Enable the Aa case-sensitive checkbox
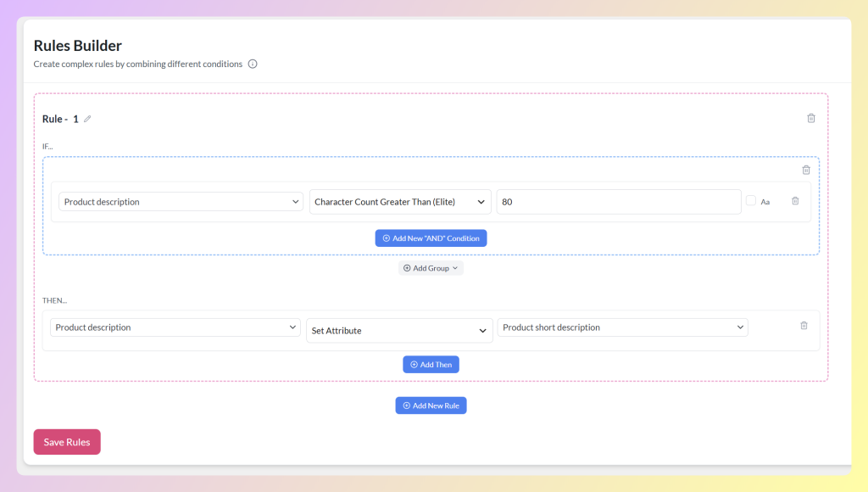868x492 pixels. coord(751,200)
